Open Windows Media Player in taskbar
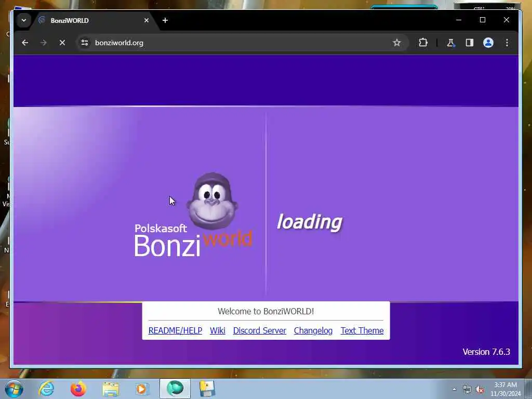 click(x=142, y=389)
